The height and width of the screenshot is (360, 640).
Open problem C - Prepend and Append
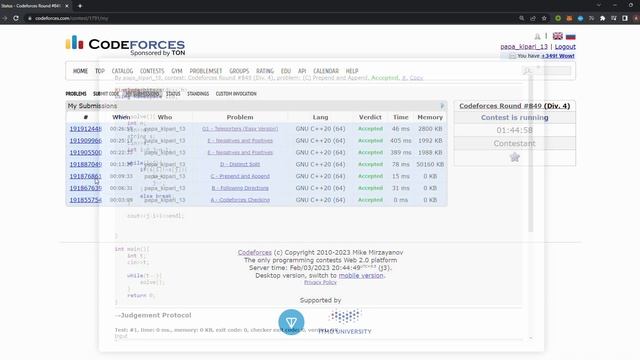(x=240, y=176)
